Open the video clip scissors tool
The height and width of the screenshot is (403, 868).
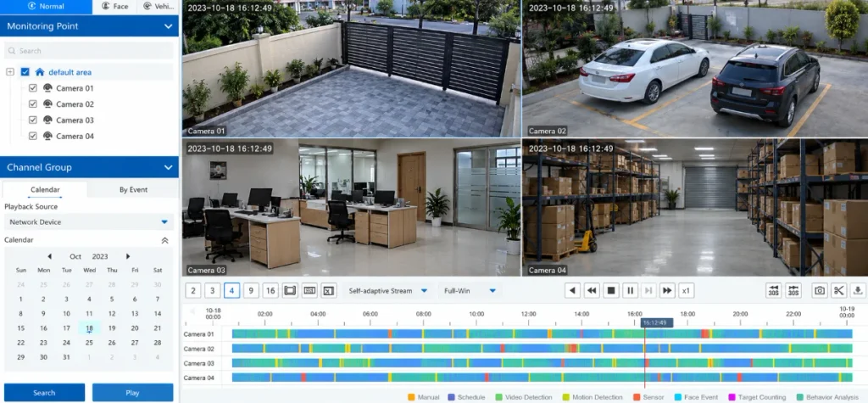point(839,290)
